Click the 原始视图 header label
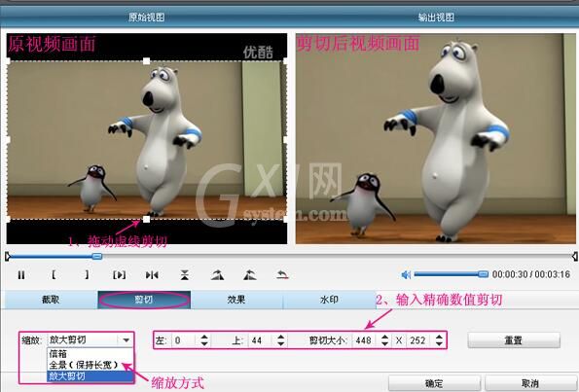The height and width of the screenshot is (392, 579). 147,17
